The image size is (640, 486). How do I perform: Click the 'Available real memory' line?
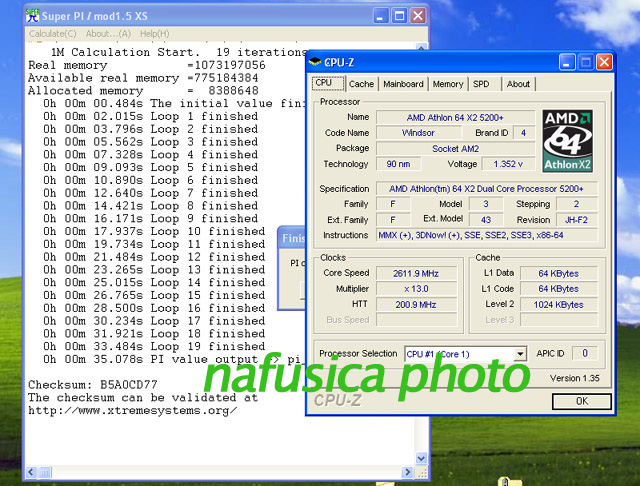tap(143, 78)
